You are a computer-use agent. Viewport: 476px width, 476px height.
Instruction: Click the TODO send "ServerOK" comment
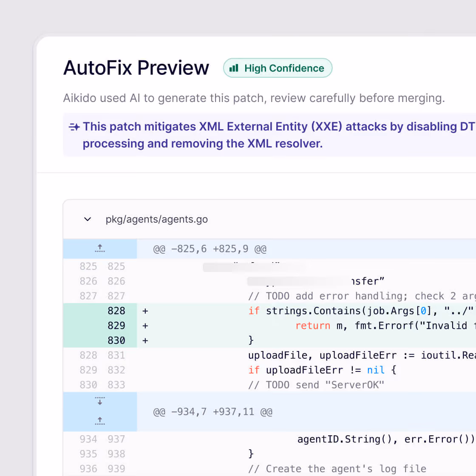316,385
